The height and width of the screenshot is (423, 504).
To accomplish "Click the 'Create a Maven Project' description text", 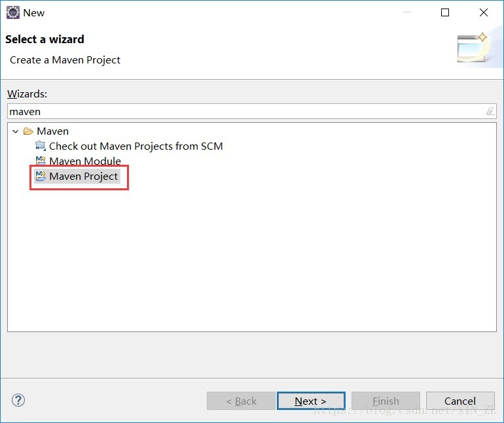I will point(65,59).
